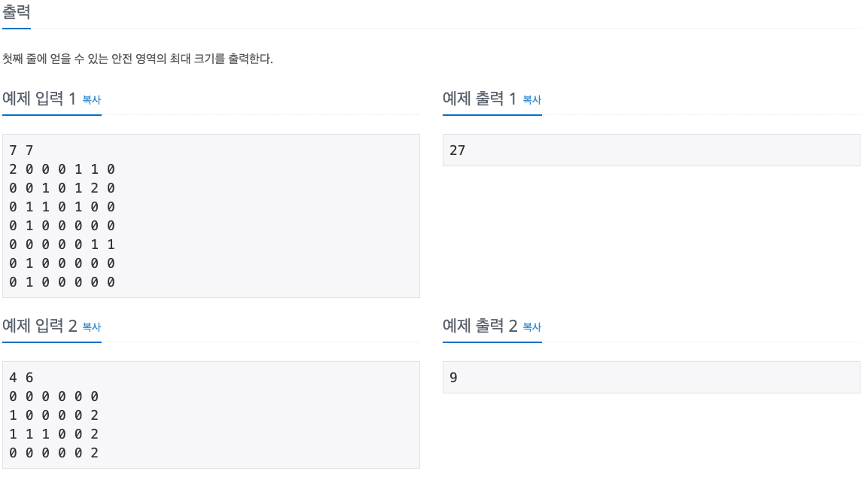
Task: Click last row '0 0 0 0 0 2' in input 2
Action: pos(53,453)
